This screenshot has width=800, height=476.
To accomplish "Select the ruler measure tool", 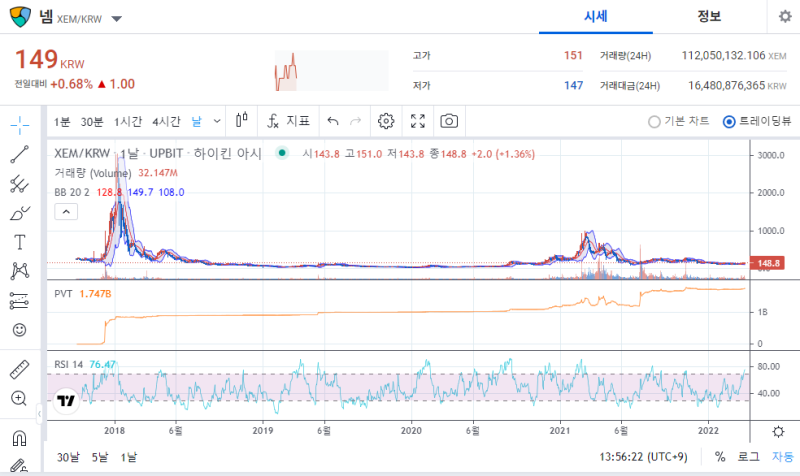I will [20, 369].
